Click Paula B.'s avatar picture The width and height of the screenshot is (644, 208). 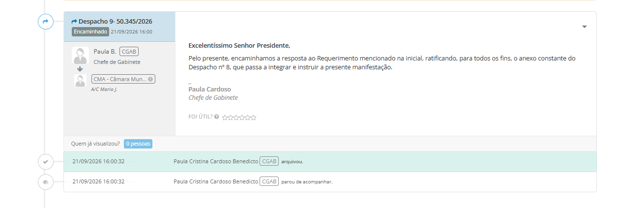coord(80,56)
